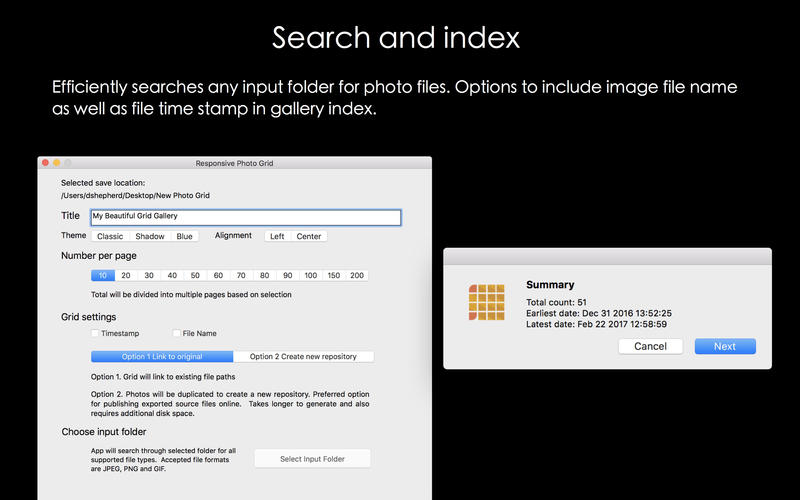Click the 'Earliest date: Dec 31 2016' line
This screenshot has width=800, height=500.
[599, 313]
